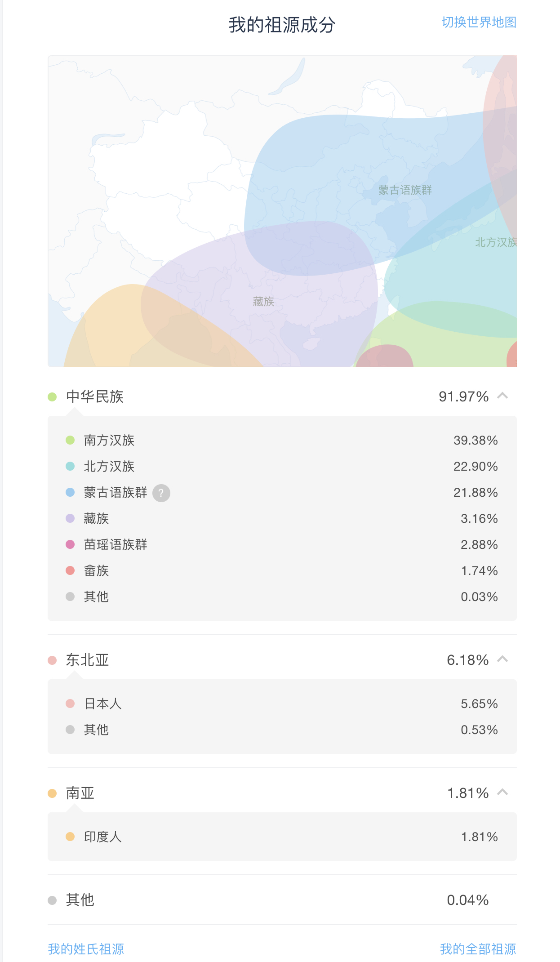
Task: Click the pink dot beside 日本人
Action: click(70, 704)
